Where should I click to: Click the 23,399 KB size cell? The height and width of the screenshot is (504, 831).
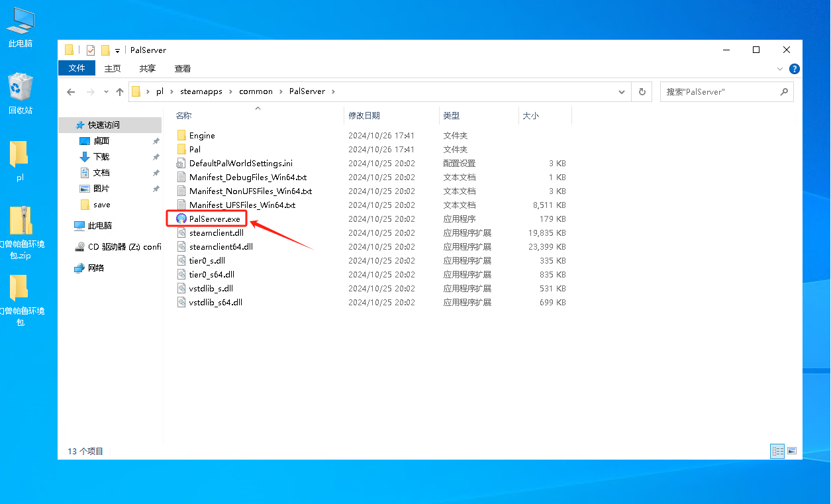[x=548, y=246]
